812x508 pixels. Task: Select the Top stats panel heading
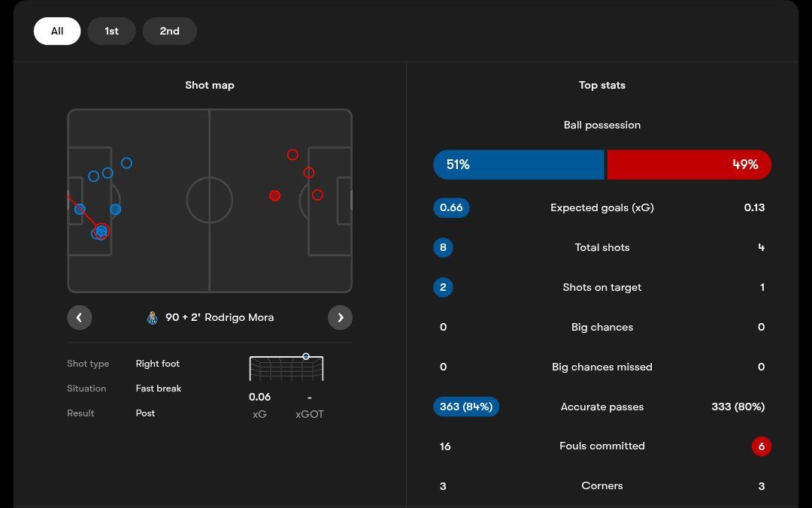(x=602, y=85)
